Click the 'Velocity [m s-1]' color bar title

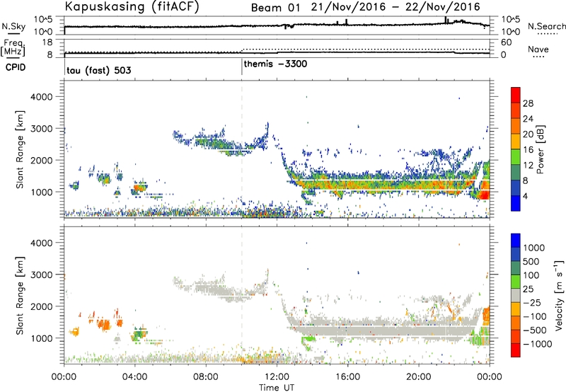point(559,294)
